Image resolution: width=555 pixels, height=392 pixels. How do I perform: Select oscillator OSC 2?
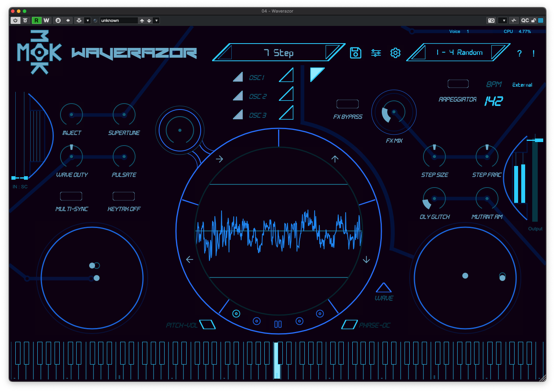point(257,96)
